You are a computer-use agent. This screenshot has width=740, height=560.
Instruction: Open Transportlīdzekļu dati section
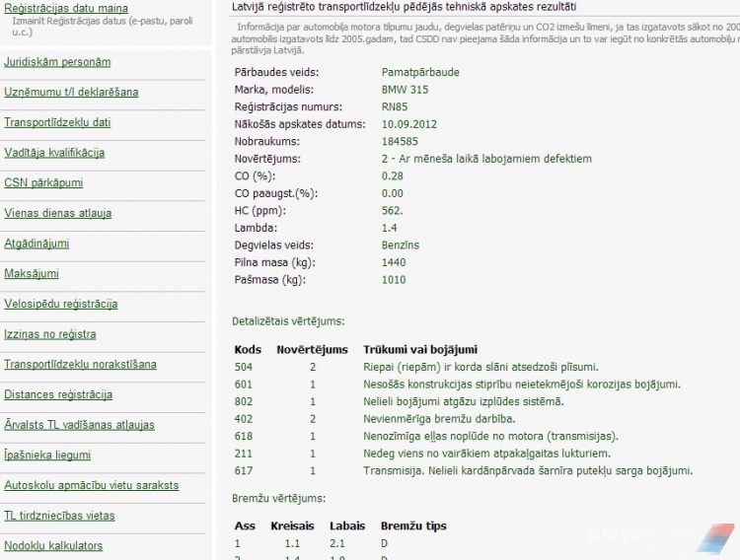pos(57,122)
